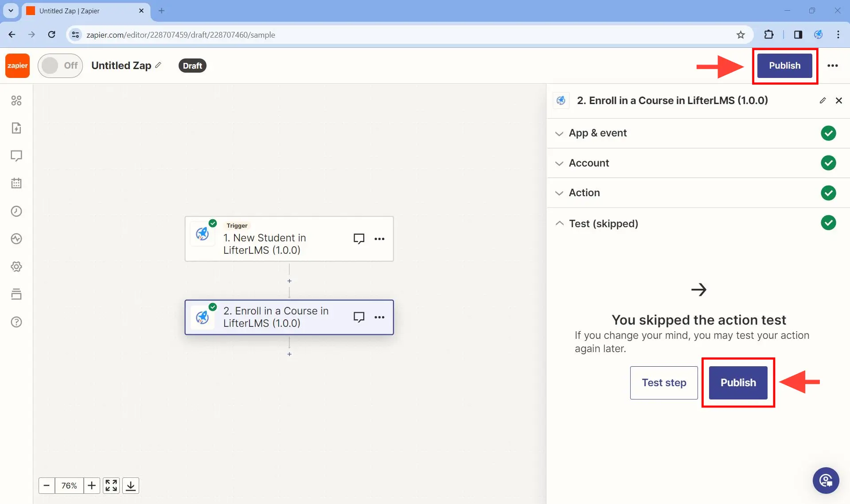
Task: Open the versions stack icon in sidebar
Action: pos(16,294)
